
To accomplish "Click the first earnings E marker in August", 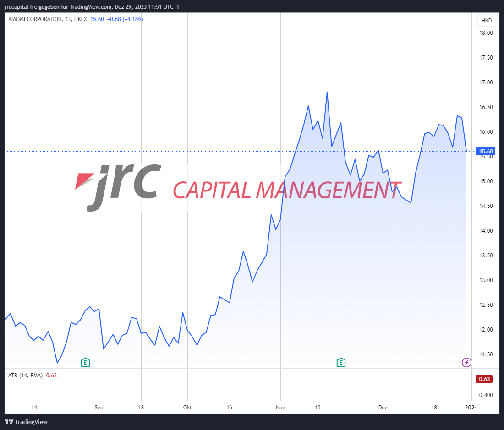I will coord(85,363).
